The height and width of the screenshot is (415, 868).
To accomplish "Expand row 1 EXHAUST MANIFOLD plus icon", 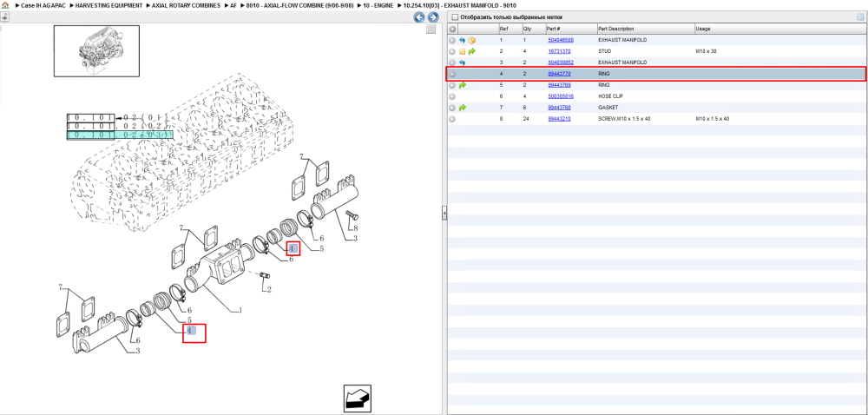I will [x=452, y=41].
